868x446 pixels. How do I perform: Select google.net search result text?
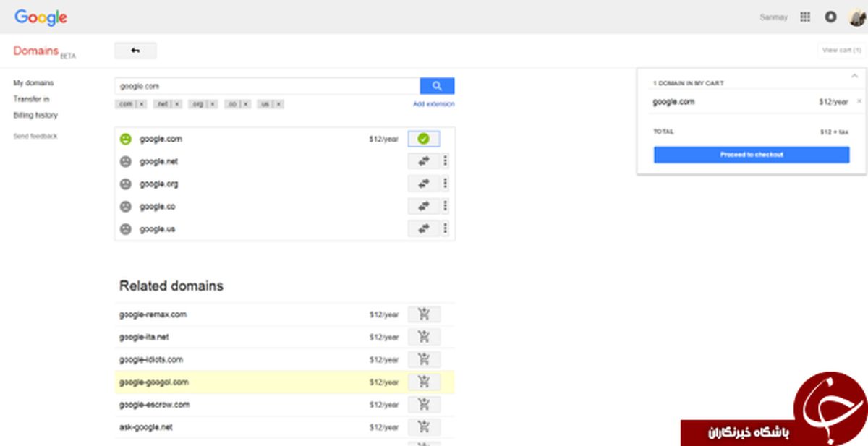(158, 161)
